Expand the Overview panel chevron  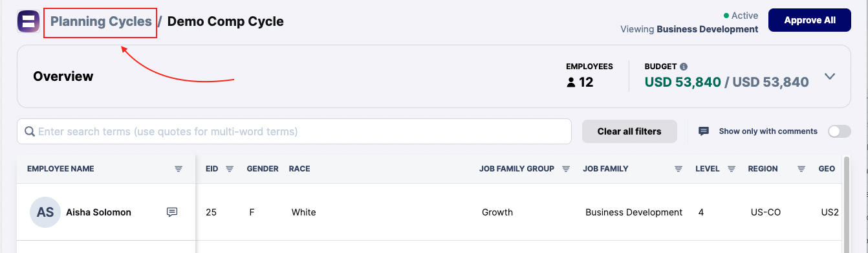[x=830, y=76]
